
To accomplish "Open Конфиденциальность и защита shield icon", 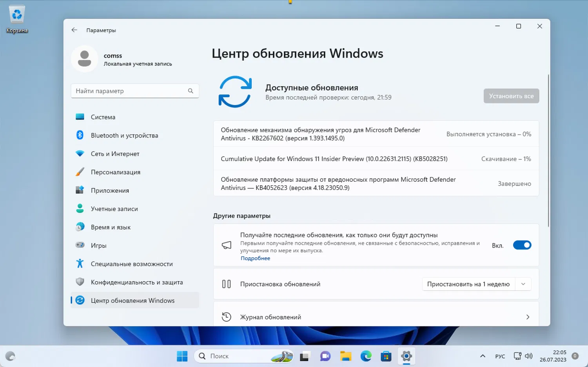I will pos(80,282).
